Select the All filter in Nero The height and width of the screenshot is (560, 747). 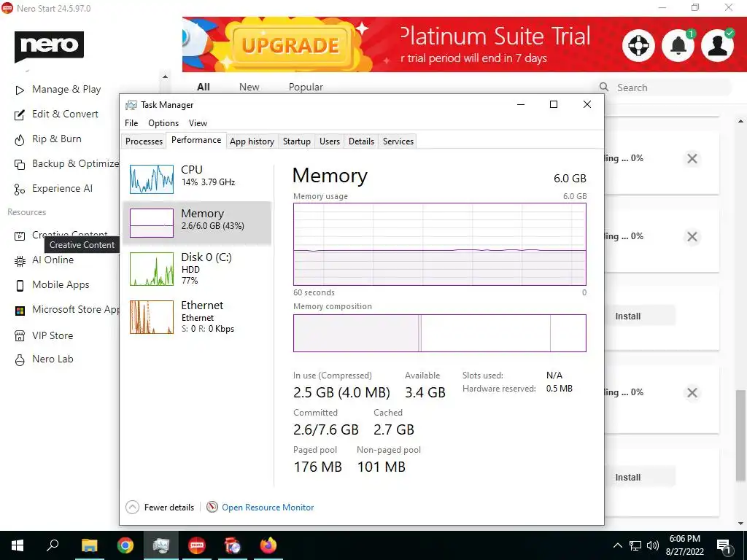pos(204,87)
